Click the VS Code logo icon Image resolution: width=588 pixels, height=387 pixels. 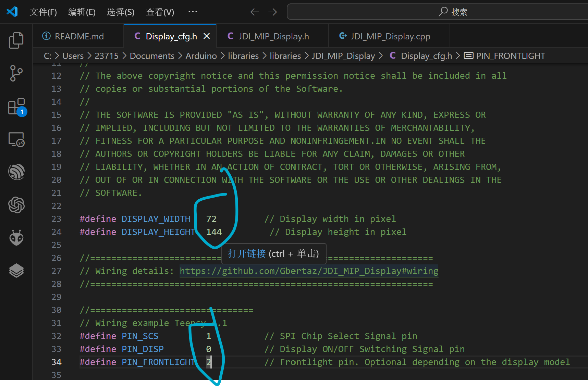12,12
